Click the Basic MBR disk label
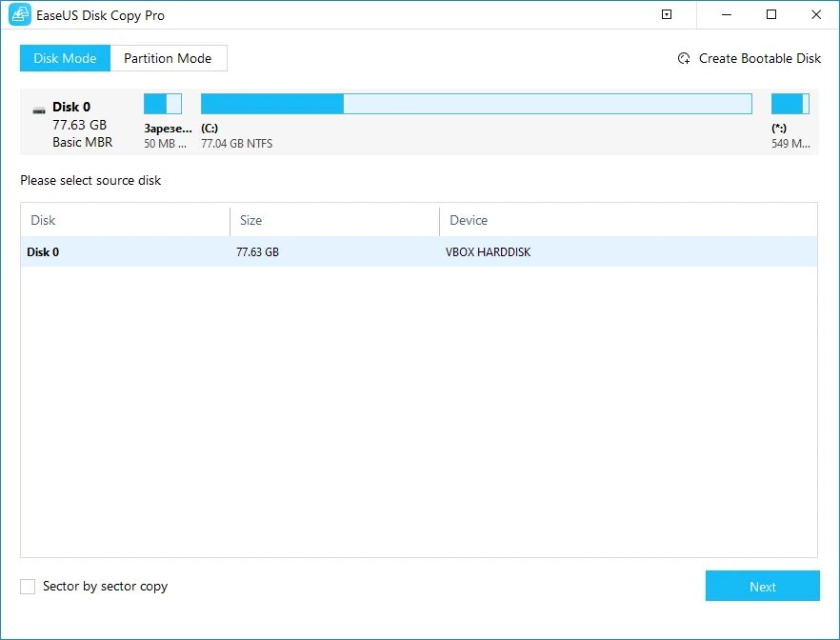The image size is (840, 640). 83,143
